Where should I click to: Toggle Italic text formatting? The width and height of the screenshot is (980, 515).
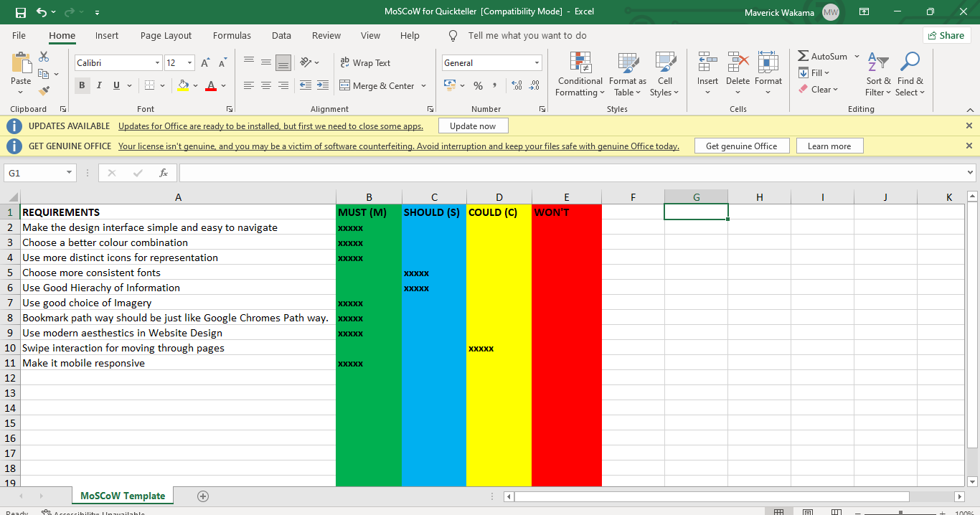click(x=98, y=86)
